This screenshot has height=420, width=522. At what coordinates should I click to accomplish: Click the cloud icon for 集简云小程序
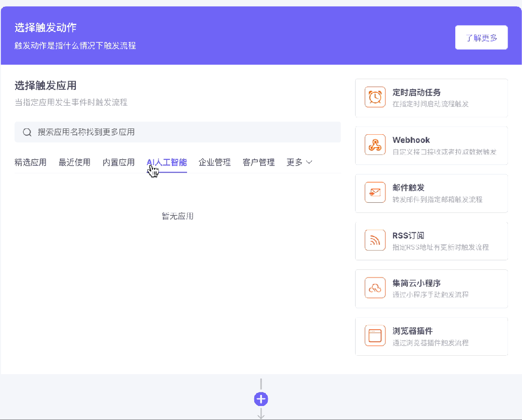click(375, 288)
